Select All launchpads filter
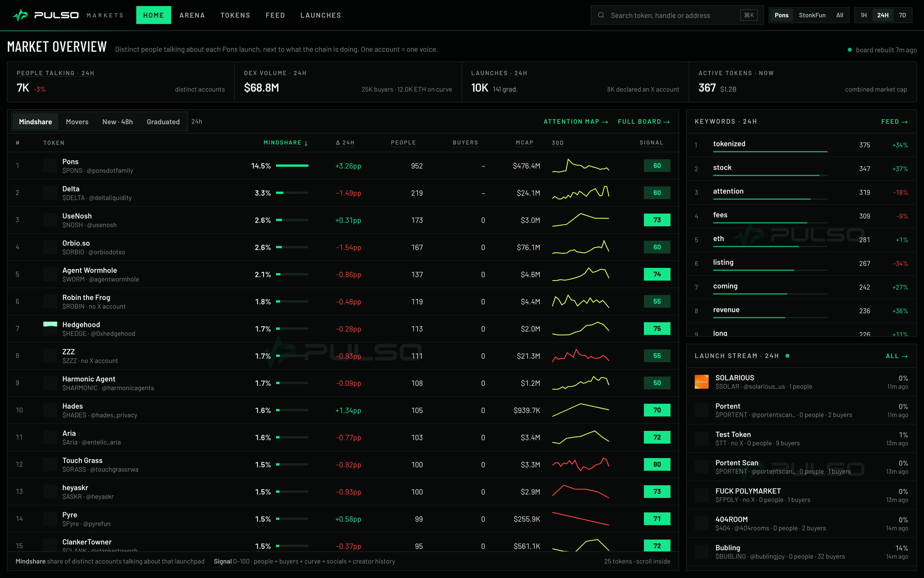 pos(840,15)
